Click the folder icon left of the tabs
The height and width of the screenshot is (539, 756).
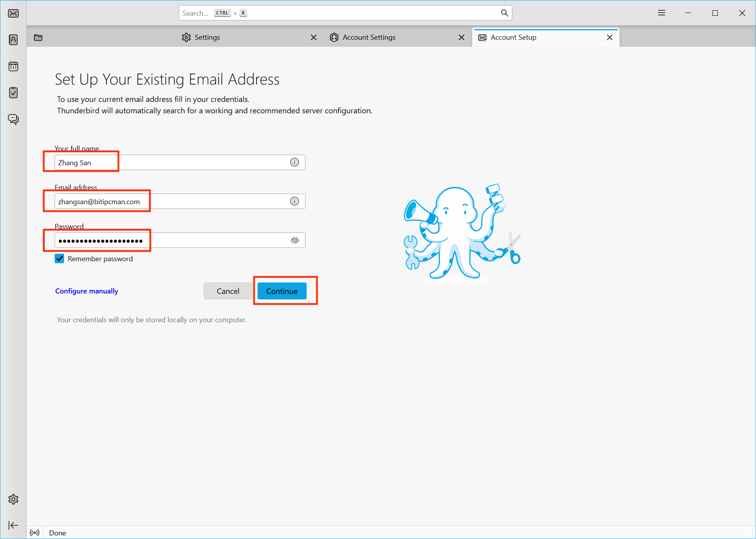[x=38, y=38]
